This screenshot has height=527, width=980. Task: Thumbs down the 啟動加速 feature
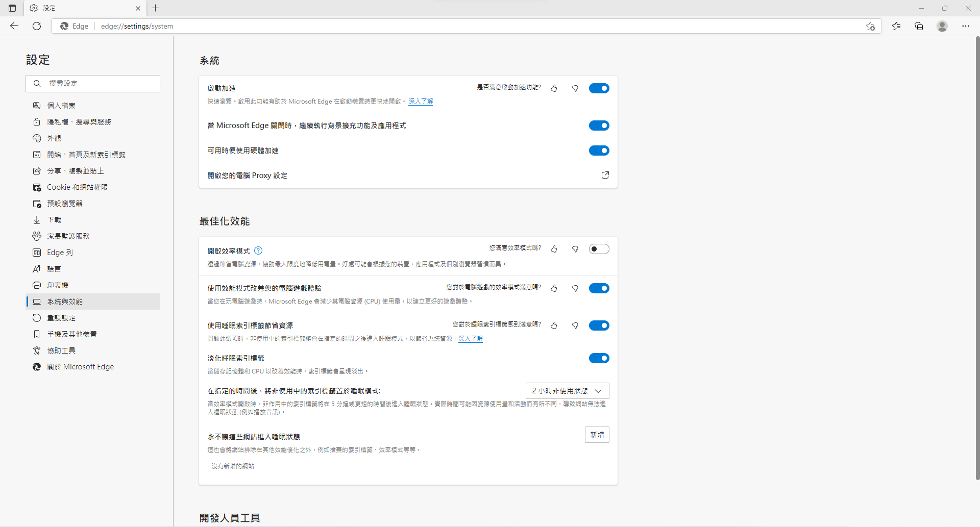coord(575,88)
